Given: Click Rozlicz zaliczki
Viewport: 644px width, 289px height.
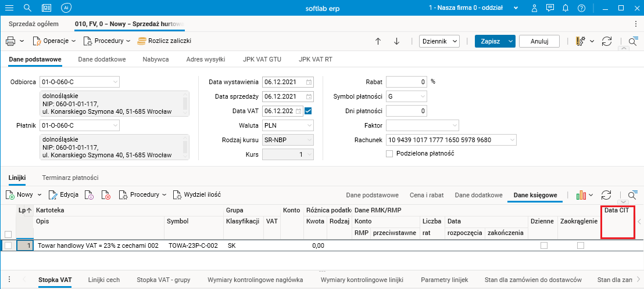Looking at the screenshot, I should pyautogui.click(x=164, y=41).
